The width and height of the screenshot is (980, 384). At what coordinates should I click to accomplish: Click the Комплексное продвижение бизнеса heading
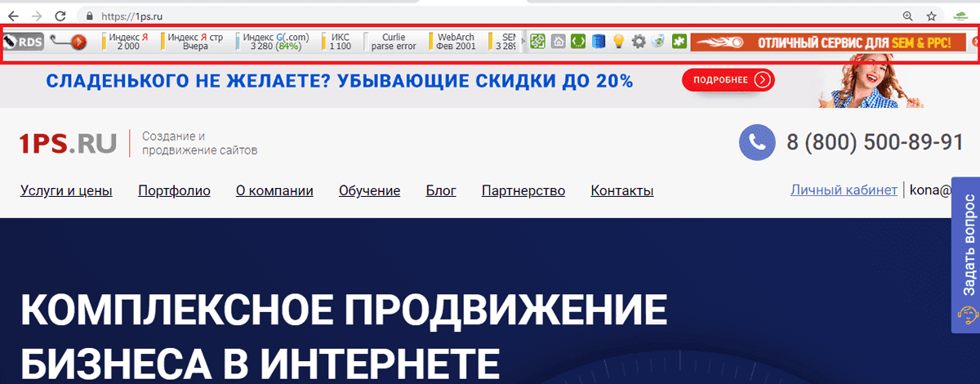point(343,336)
